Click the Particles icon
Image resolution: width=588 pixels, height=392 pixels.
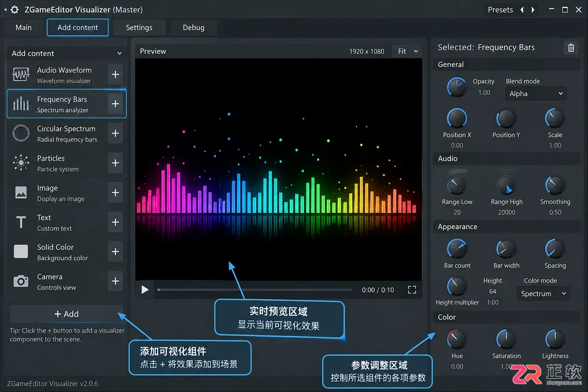21,163
